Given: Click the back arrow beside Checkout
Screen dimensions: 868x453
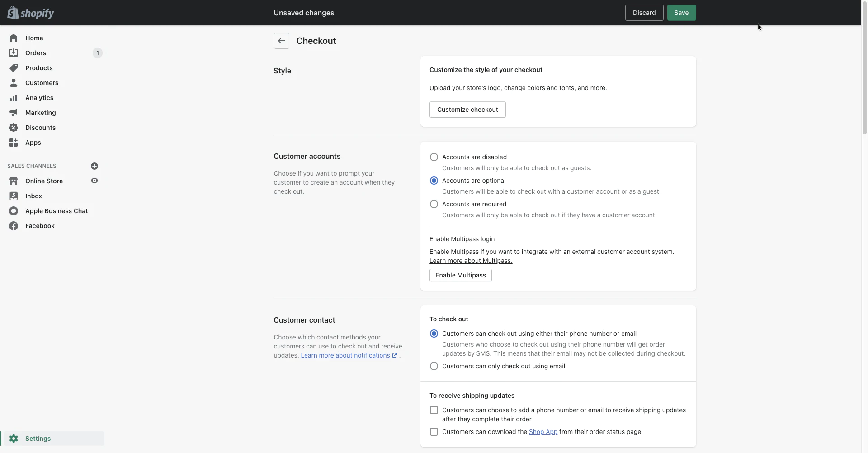Looking at the screenshot, I should coord(281,41).
